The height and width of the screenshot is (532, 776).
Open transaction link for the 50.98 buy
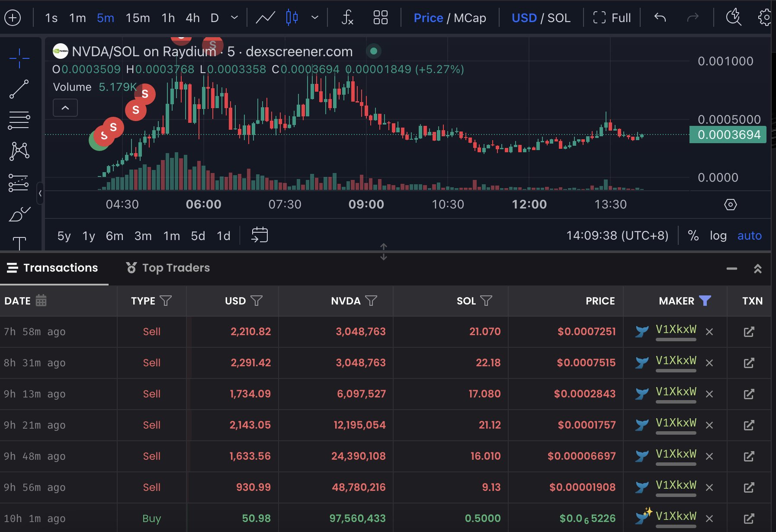(x=749, y=519)
